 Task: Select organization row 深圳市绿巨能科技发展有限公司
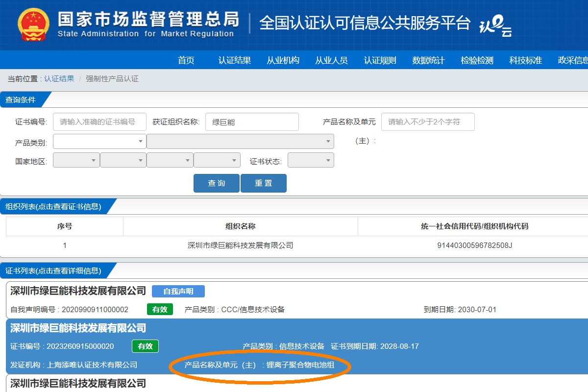240,245
